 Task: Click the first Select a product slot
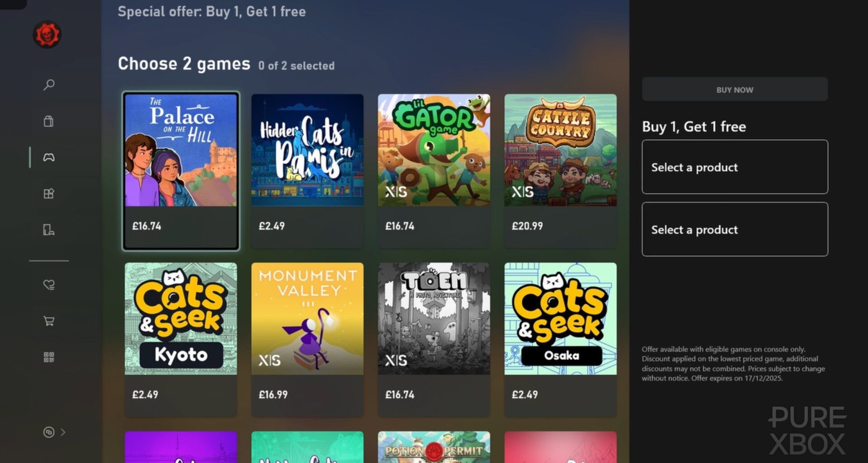coord(735,167)
